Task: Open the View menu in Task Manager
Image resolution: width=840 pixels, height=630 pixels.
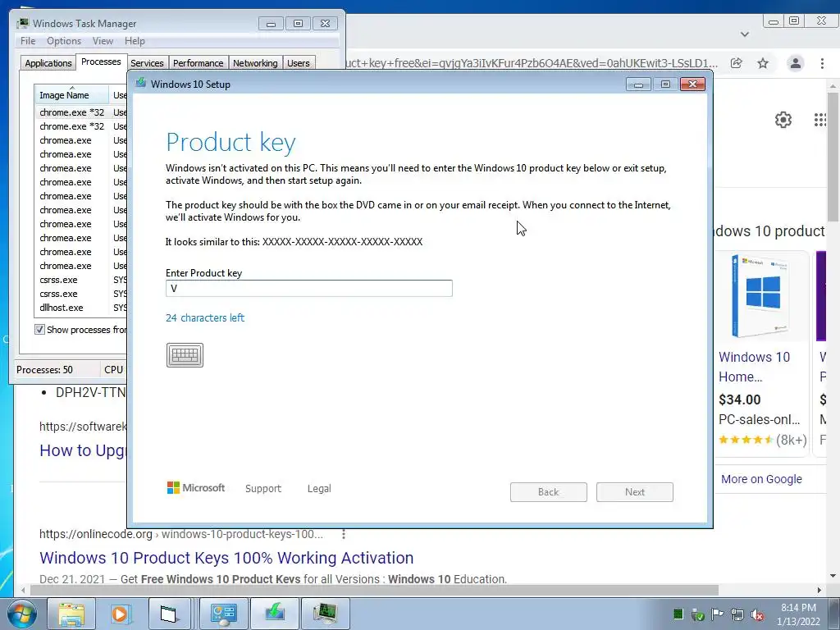Action: 103,41
